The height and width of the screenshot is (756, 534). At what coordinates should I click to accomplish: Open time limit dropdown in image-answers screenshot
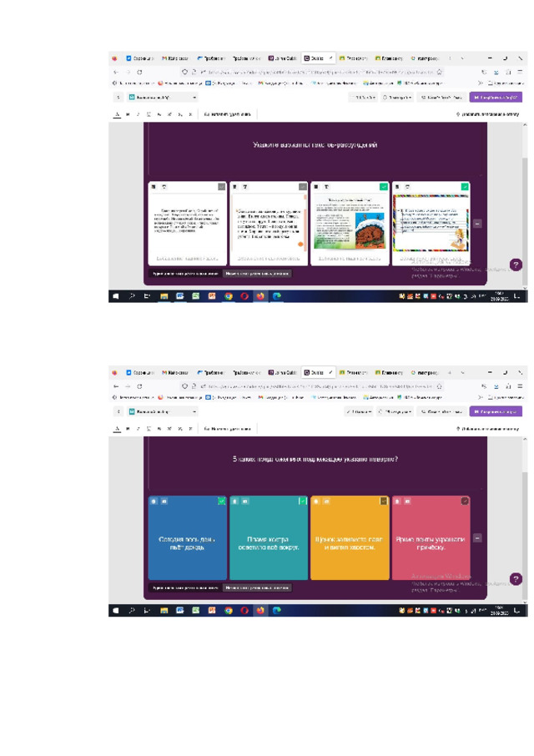pos(397,98)
